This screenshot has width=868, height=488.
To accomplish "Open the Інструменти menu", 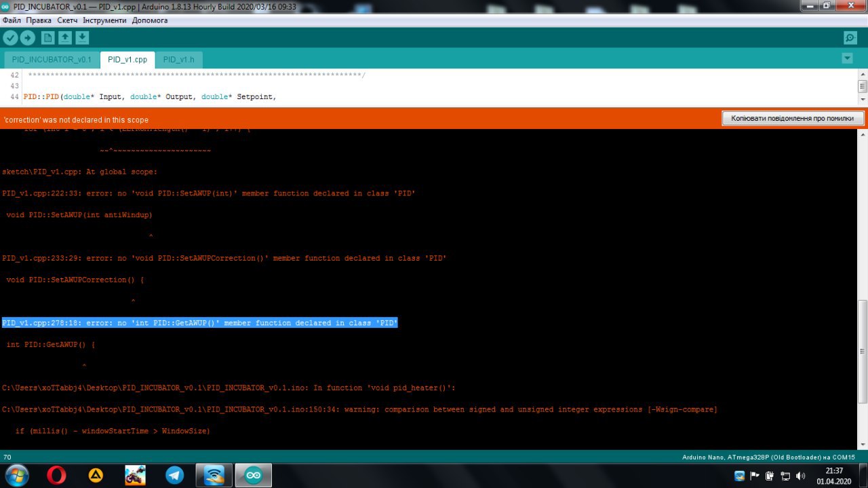I will click(104, 20).
